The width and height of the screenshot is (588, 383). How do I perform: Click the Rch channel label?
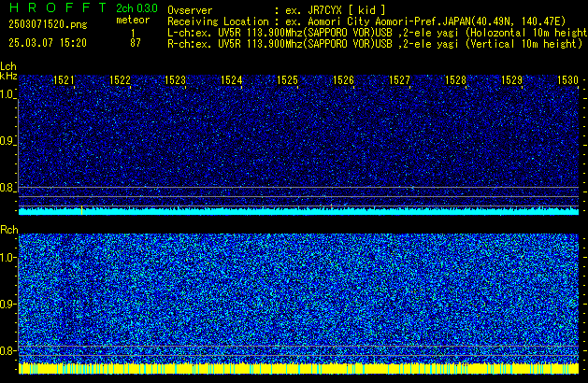pyautogui.click(x=9, y=230)
